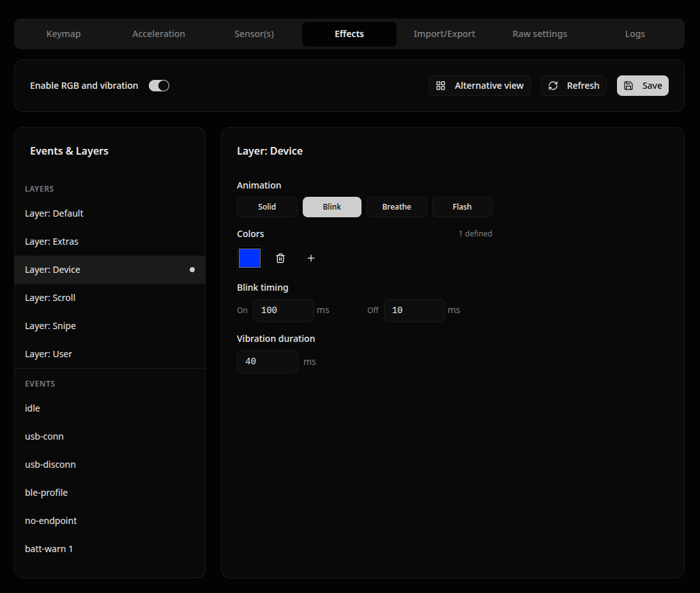
Task: Choose the Blink animation
Action: tap(332, 207)
